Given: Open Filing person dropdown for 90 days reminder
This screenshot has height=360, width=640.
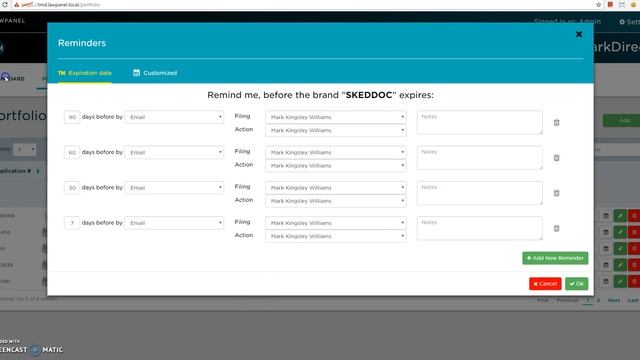Looking at the screenshot, I should (336, 117).
